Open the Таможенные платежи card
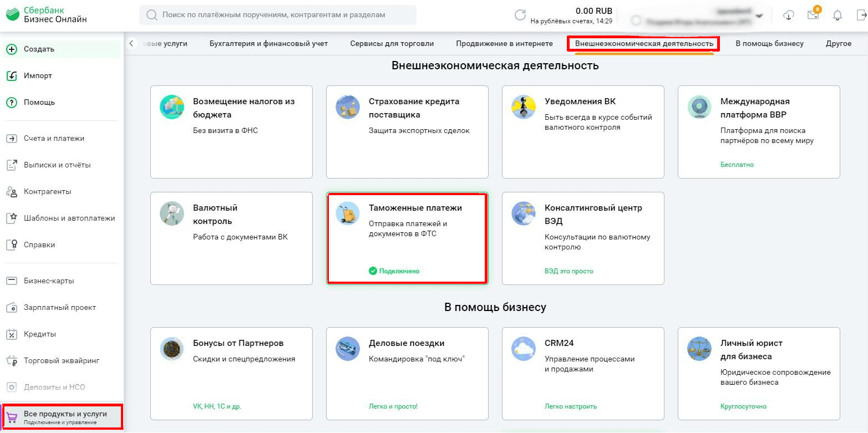Screen dimensions: 868x433 click(407, 238)
